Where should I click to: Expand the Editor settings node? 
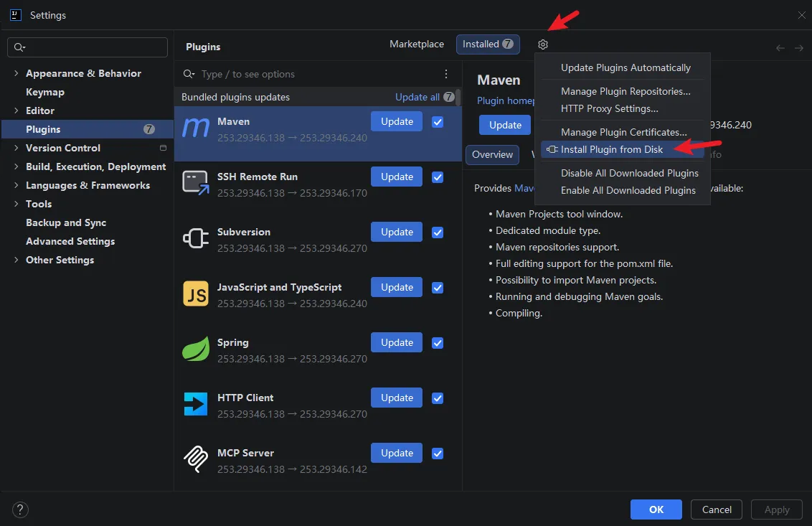click(x=16, y=111)
